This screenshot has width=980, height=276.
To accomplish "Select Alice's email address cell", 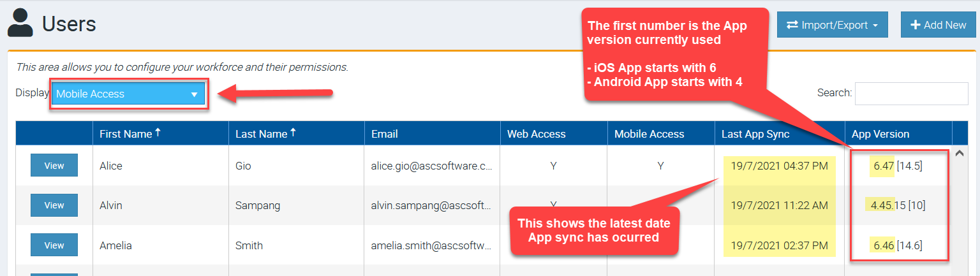I will tap(431, 166).
